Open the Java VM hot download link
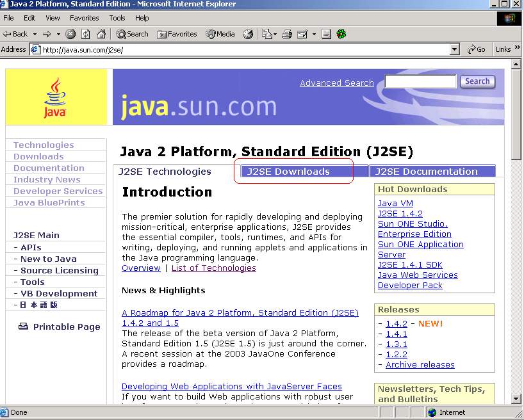 point(395,203)
